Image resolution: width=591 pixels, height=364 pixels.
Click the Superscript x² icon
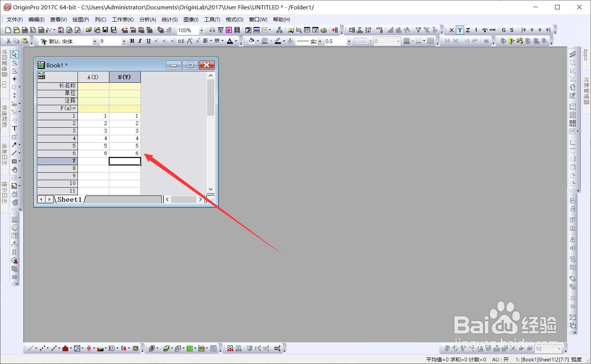coord(157,41)
